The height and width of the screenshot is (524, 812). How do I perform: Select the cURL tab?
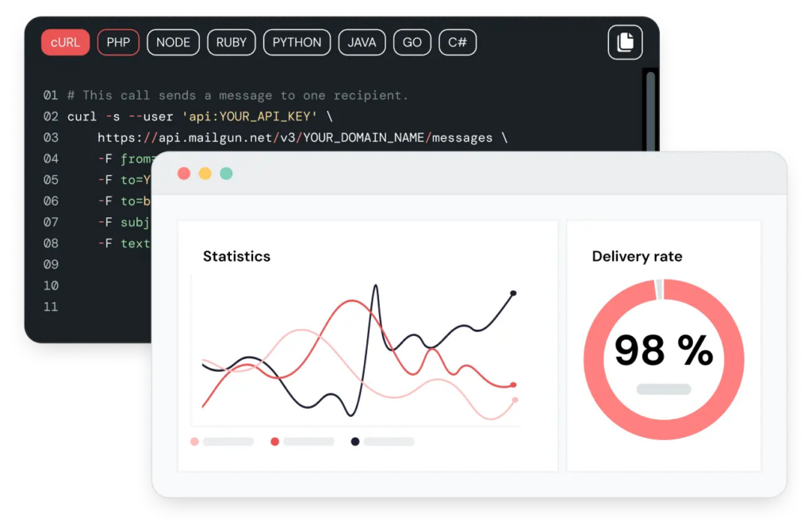point(65,42)
